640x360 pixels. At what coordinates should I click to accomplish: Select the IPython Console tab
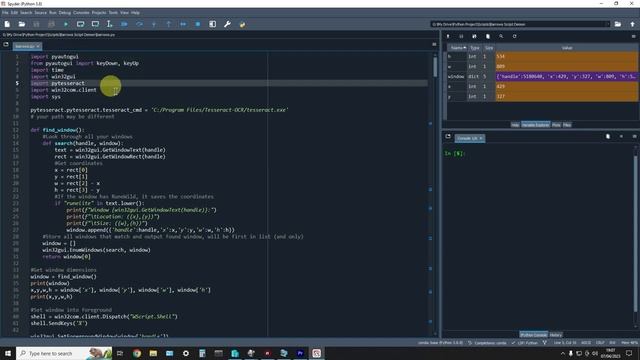[x=533, y=335]
